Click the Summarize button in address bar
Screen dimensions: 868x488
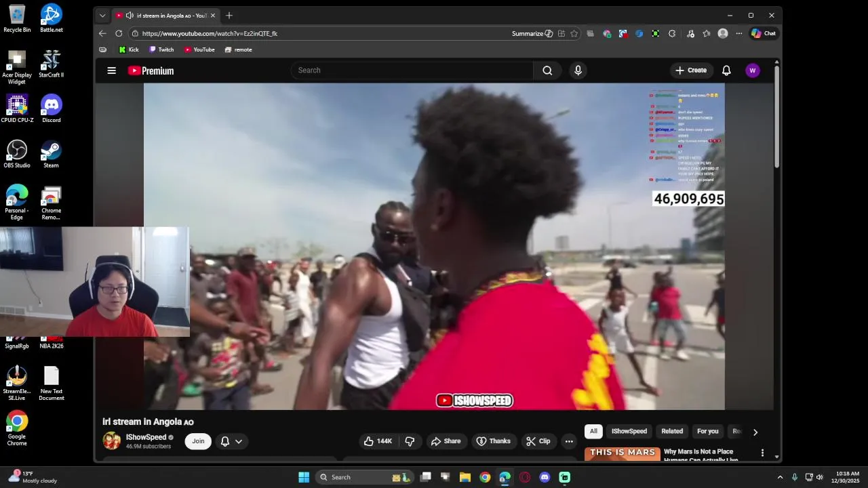pos(532,33)
